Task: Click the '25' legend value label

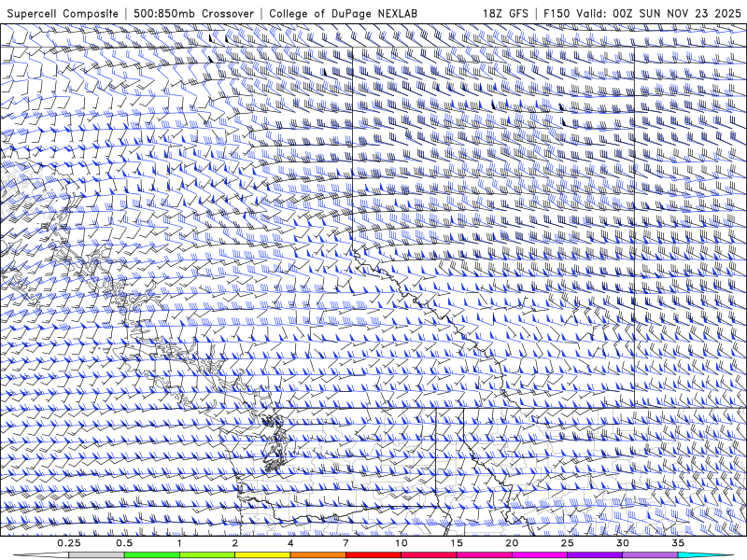Action: point(567,543)
